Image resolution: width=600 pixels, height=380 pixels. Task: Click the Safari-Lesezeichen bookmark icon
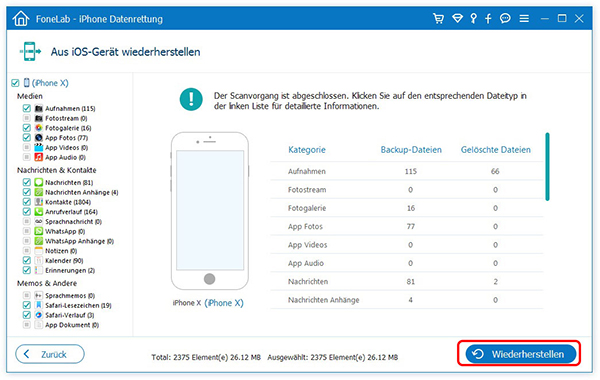[x=39, y=305]
